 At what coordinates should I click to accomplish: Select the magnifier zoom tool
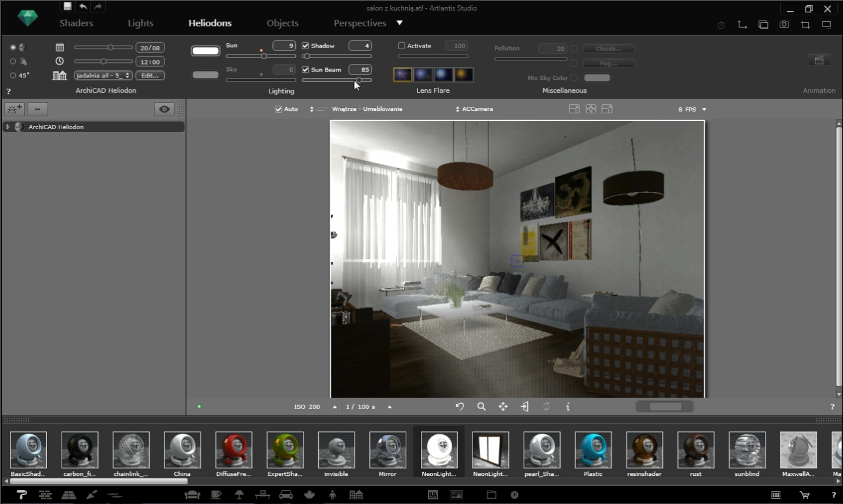pyautogui.click(x=481, y=407)
